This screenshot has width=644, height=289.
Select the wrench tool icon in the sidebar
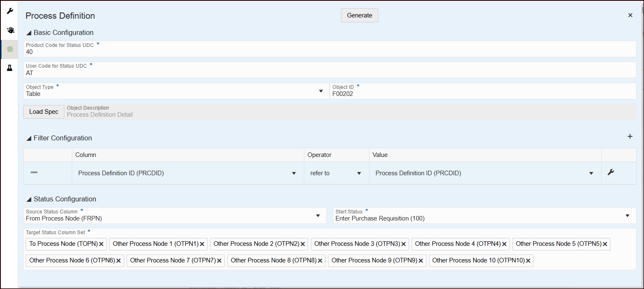pyautogui.click(x=10, y=11)
